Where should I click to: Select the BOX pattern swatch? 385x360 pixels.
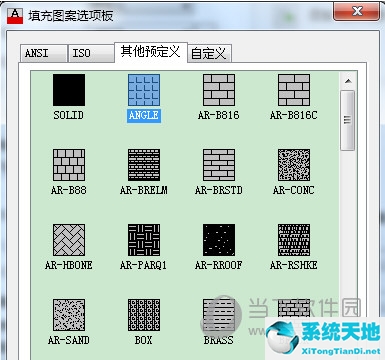pyautogui.click(x=144, y=315)
